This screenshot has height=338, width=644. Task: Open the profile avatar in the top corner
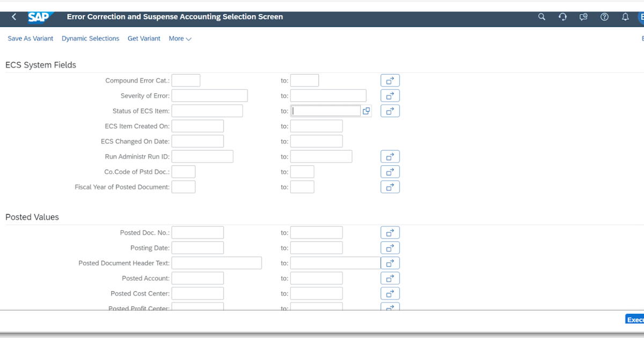(x=642, y=17)
